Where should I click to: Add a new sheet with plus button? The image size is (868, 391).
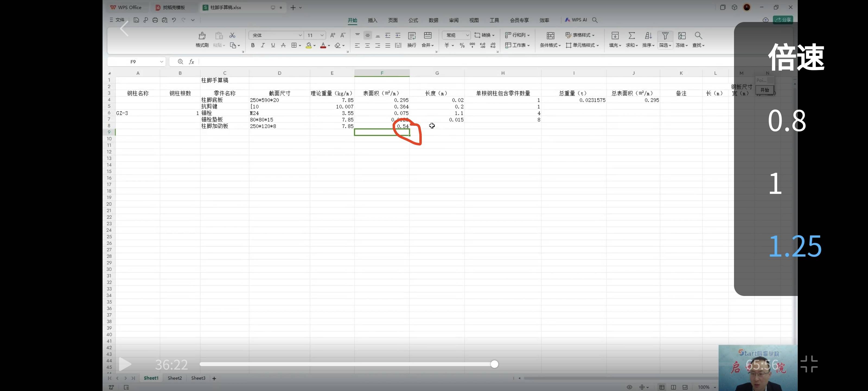214,379
